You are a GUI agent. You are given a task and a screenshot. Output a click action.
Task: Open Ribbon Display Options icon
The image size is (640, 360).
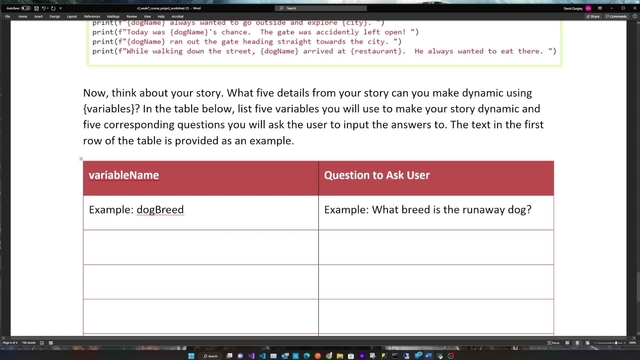(x=600, y=8)
